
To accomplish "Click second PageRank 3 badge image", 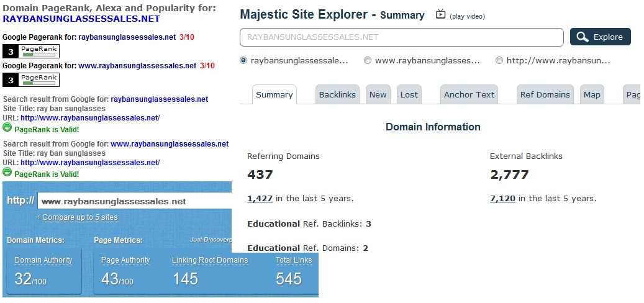I will point(31,79).
